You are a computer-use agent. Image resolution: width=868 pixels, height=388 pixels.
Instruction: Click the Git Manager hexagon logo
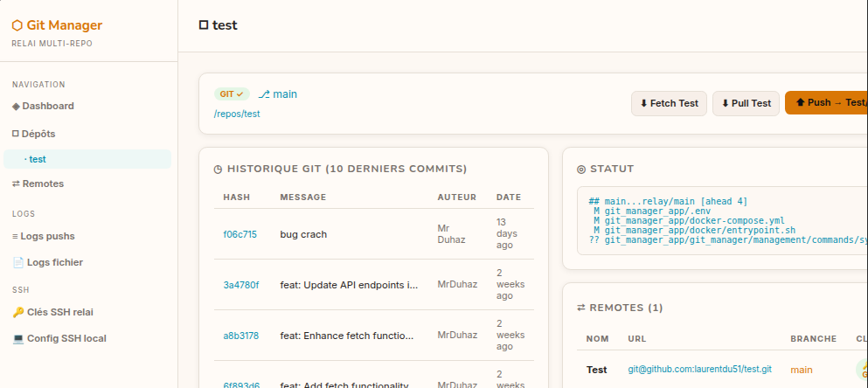click(17, 25)
